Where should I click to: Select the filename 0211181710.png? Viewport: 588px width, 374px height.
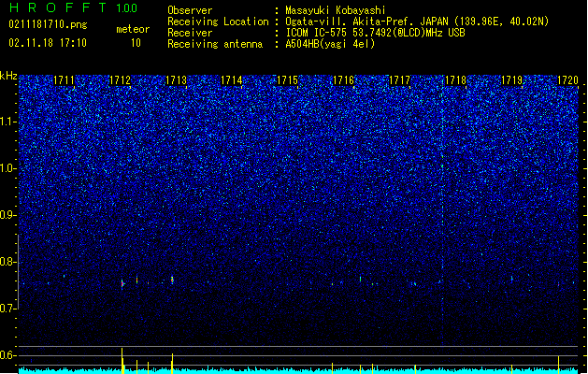pos(48,24)
